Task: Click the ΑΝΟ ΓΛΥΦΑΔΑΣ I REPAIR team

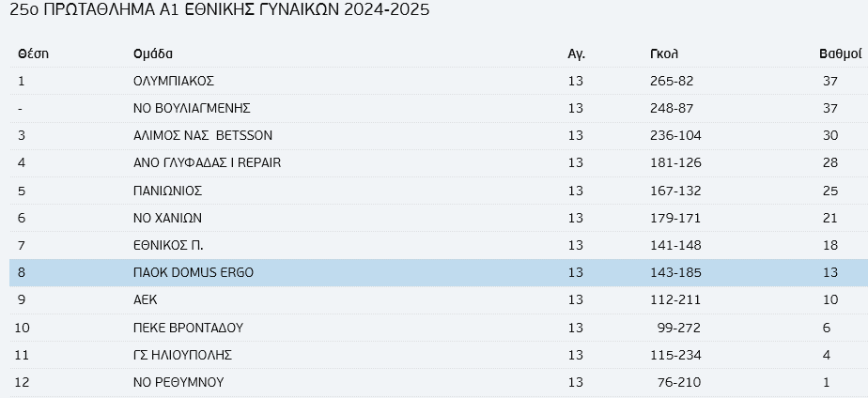Action: (207, 163)
